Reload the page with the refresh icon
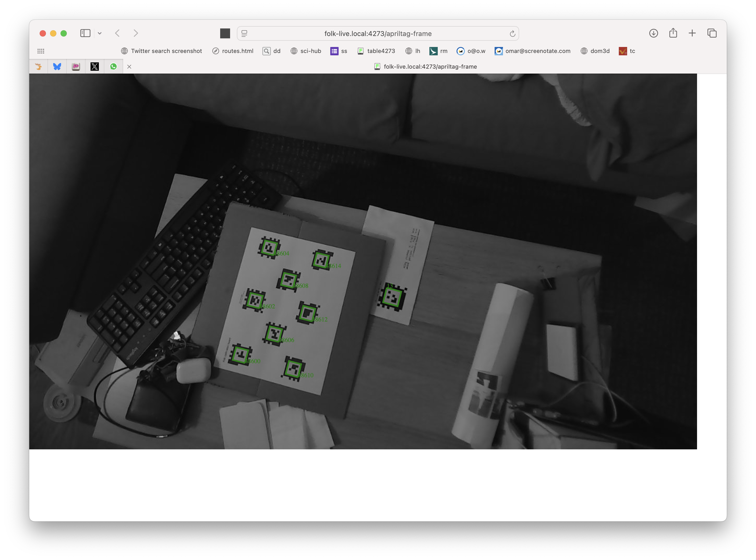Image resolution: width=756 pixels, height=560 pixels. [512, 34]
